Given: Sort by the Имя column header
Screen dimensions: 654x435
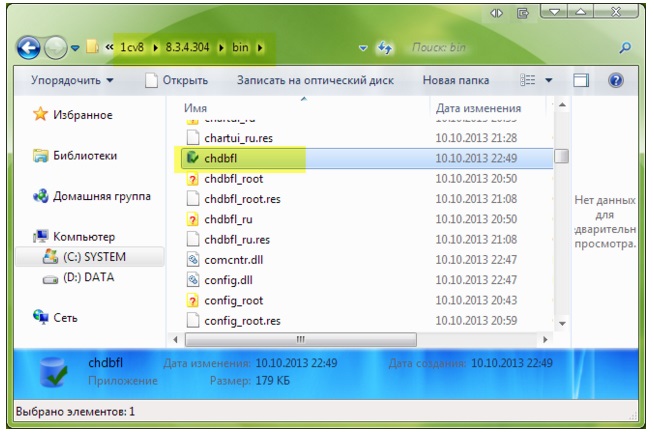Looking at the screenshot, I should tap(195, 108).
